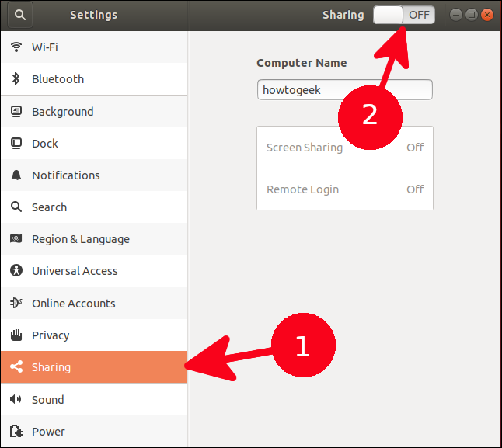Open the Screen Sharing row

tap(345, 147)
